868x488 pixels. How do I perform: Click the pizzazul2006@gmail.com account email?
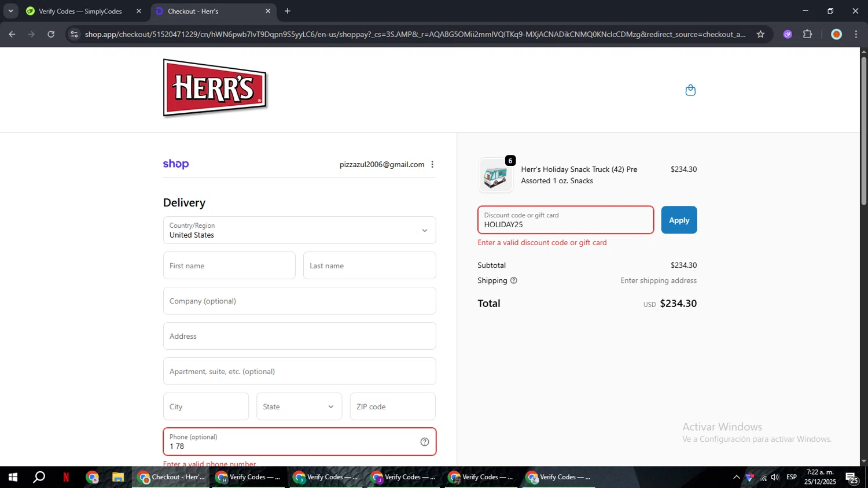pyautogui.click(x=382, y=165)
